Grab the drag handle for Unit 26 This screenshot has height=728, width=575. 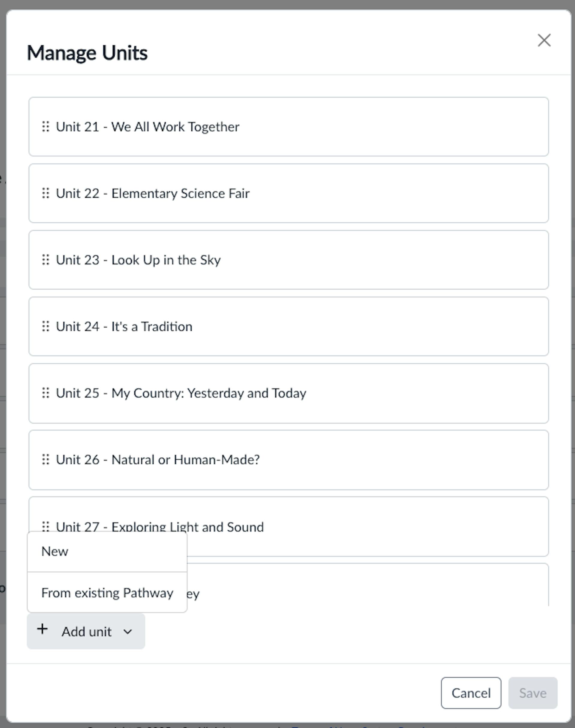(46, 459)
